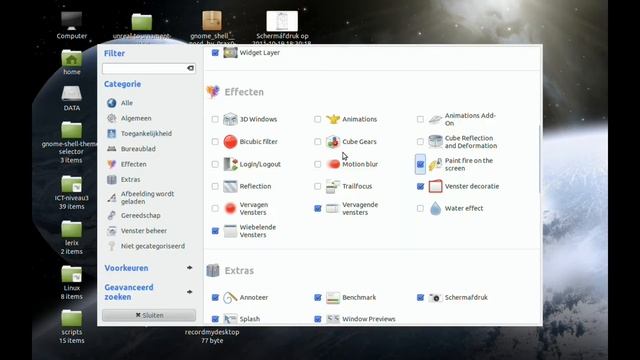Enable the 3D Windows checkbox
Screen dimensions: 640x360
tap(215, 119)
